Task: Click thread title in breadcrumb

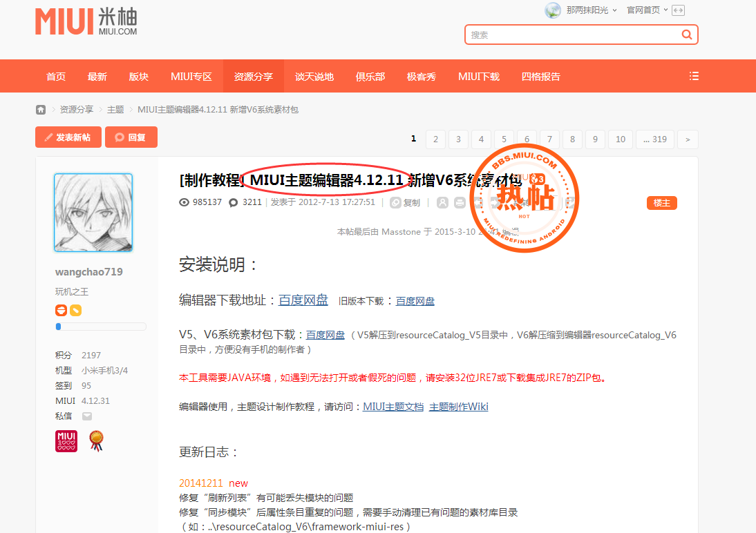Action: pos(218,109)
